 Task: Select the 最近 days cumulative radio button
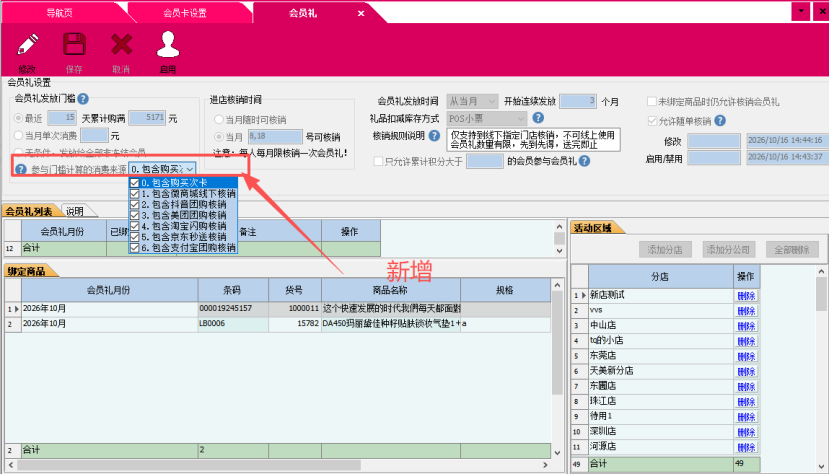coord(19,118)
